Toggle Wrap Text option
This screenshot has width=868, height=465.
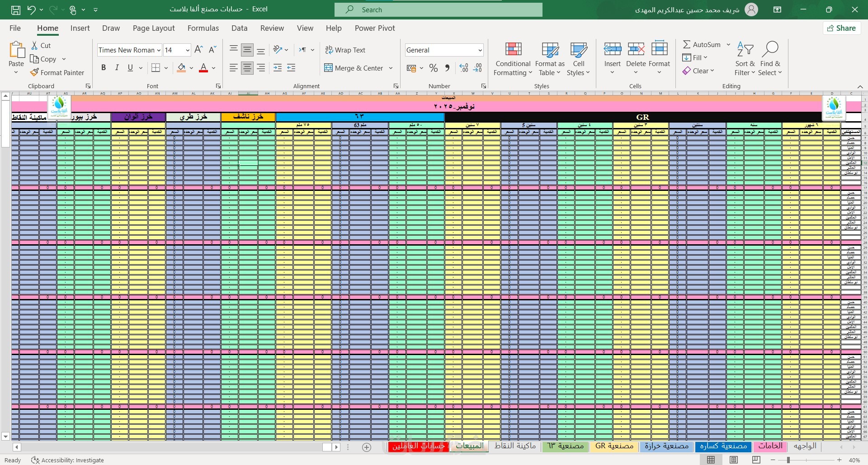pyautogui.click(x=345, y=50)
